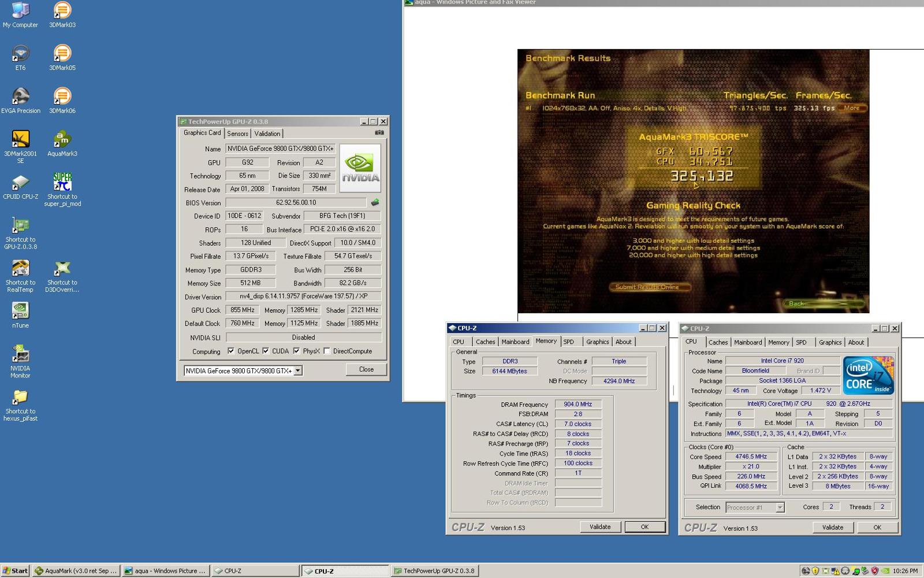The width and height of the screenshot is (924, 578).
Task: Switch to AquaMark taskbar button
Action: [76, 570]
